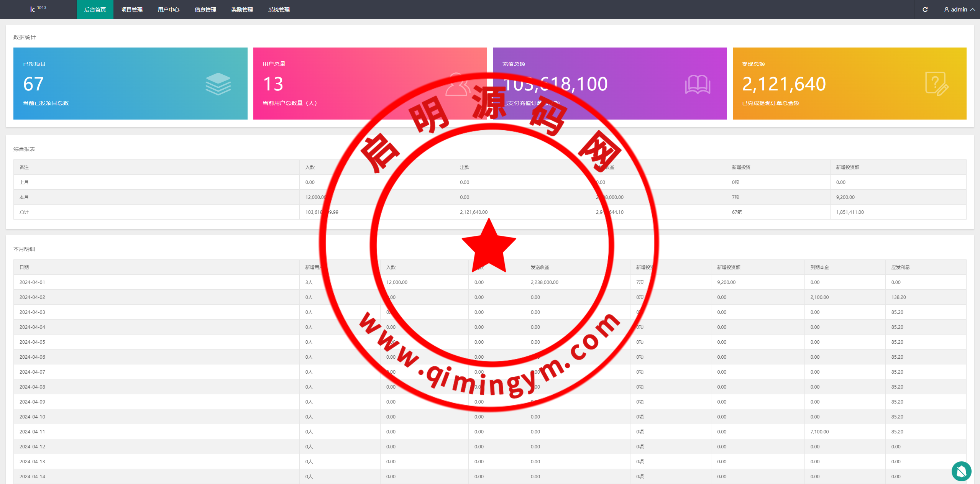The width and height of the screenshot is (980, 484).
Task: Open the 奖励管理 menu
Action: [242, 10]
